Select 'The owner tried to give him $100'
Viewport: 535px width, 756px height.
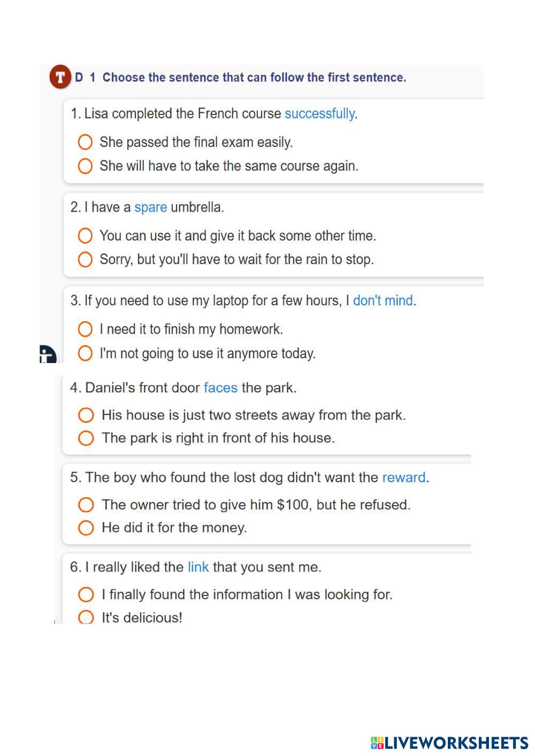(86, 505)
